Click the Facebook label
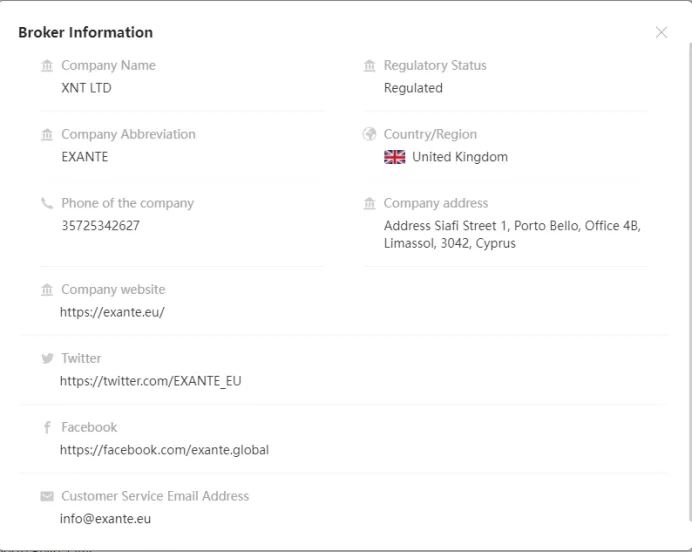692x552 pixels. coord(89,427)
